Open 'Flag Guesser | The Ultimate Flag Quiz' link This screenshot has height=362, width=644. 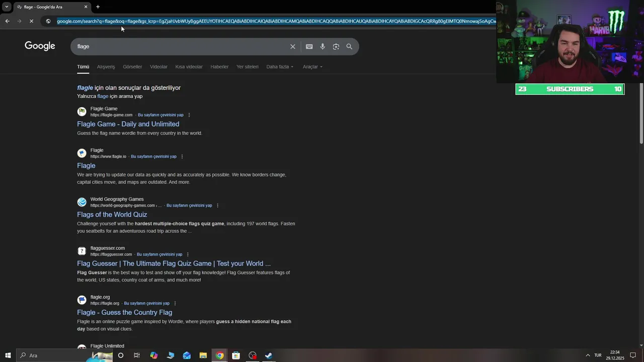click(174, 263)
